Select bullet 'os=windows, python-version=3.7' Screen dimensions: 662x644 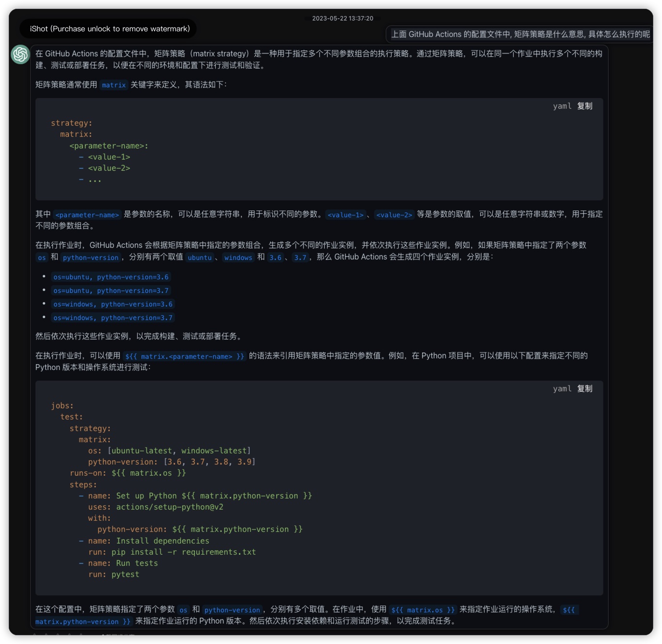click(113, 318)
